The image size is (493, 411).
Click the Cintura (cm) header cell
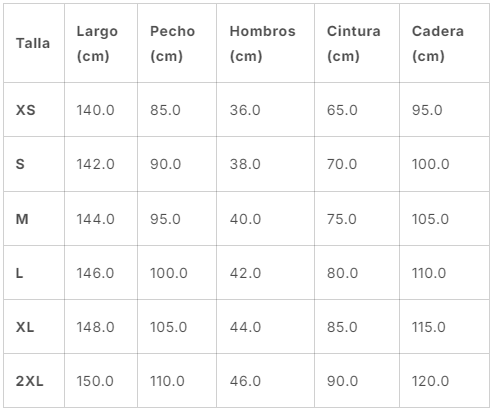353,43
